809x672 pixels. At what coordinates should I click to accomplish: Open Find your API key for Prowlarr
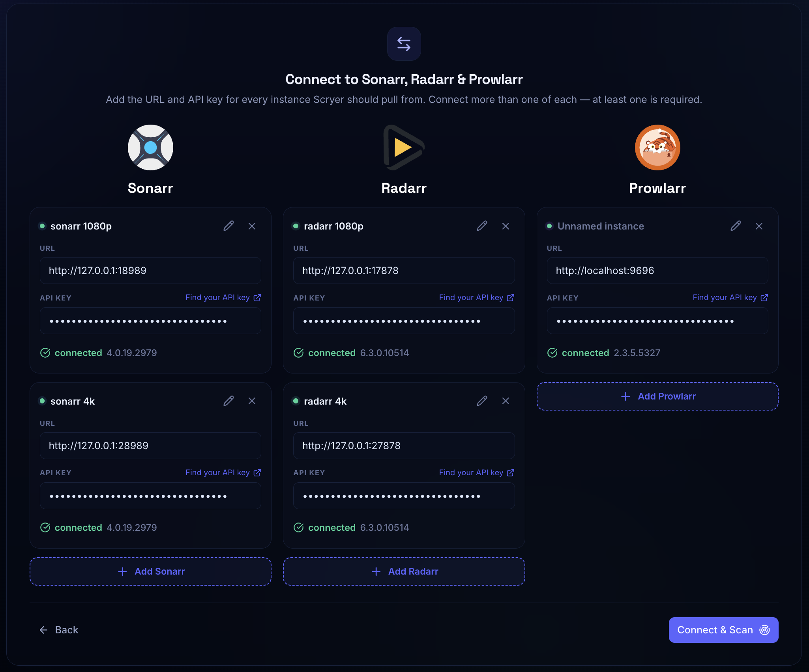click(730, 297)
